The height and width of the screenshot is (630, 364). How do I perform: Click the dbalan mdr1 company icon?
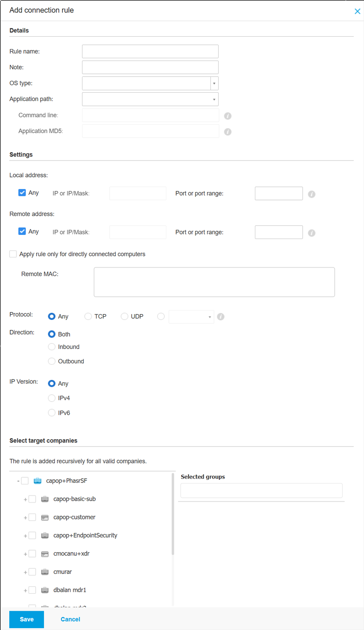point(45,590)
